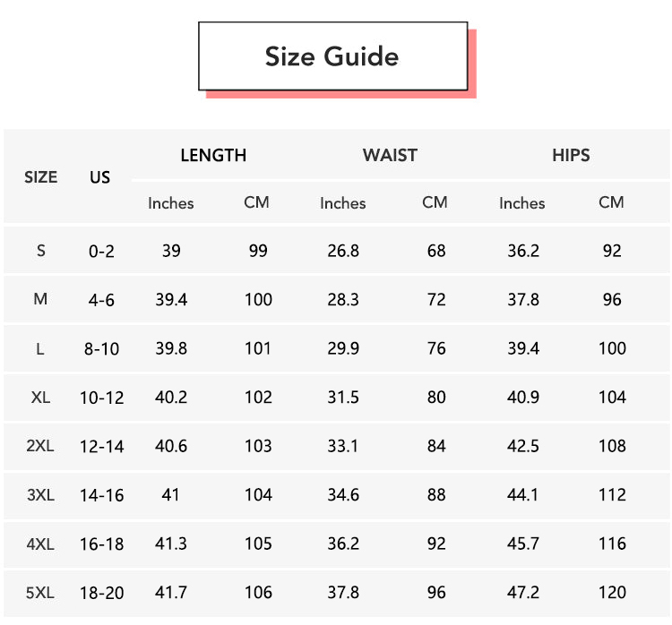Screen dimensions: 672x625
Task: Click waist CM value 88
Action: [436, 495]
